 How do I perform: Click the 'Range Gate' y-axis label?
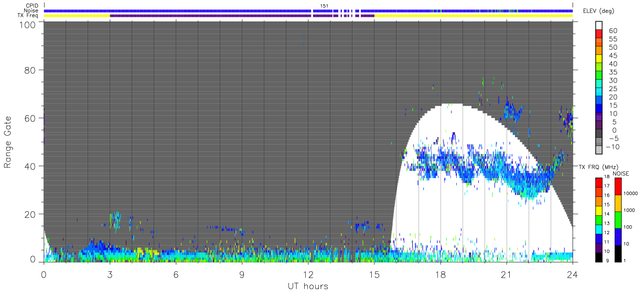(8, 142)
